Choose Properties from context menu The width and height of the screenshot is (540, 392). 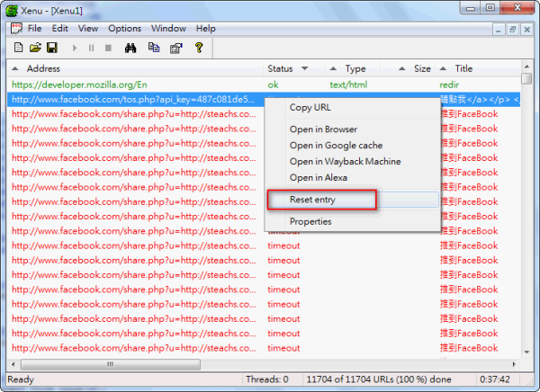click(352, 221)
